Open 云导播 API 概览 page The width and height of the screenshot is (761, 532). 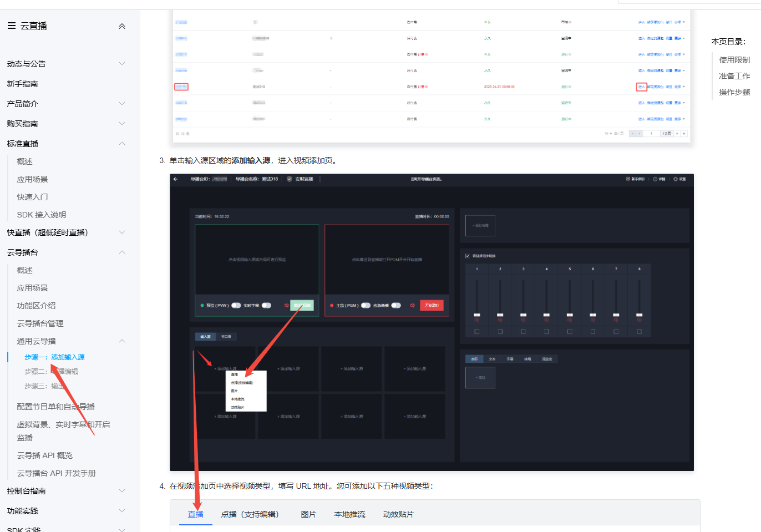tap(45, 455)
